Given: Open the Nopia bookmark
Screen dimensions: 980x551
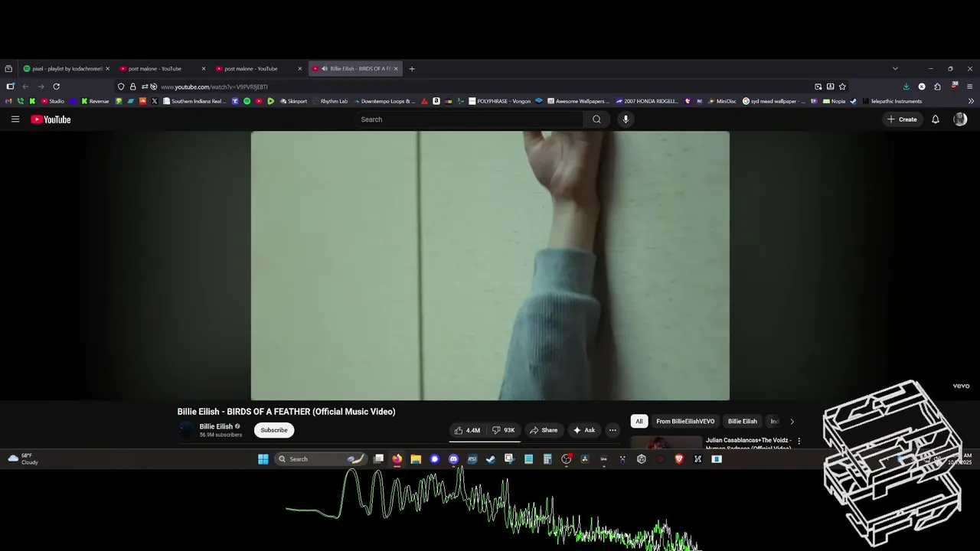Looking at the screenshot, I should click(x=834, y=101).
